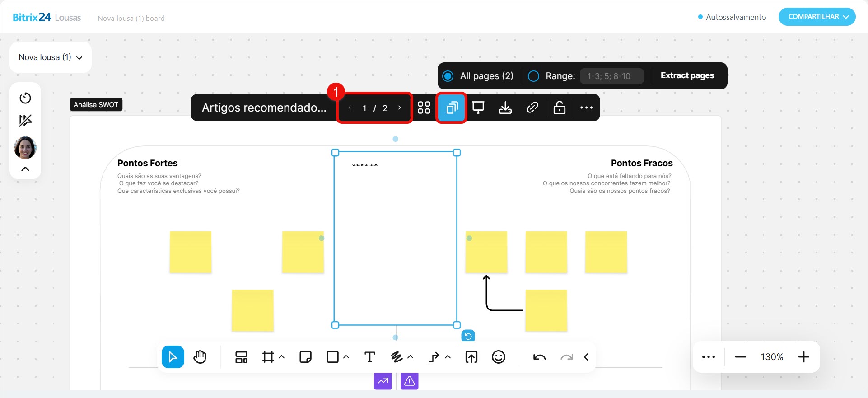Screen dimensions: 868x398
Task: Open the emoji sticker picker
Action: tap(498, 357)
